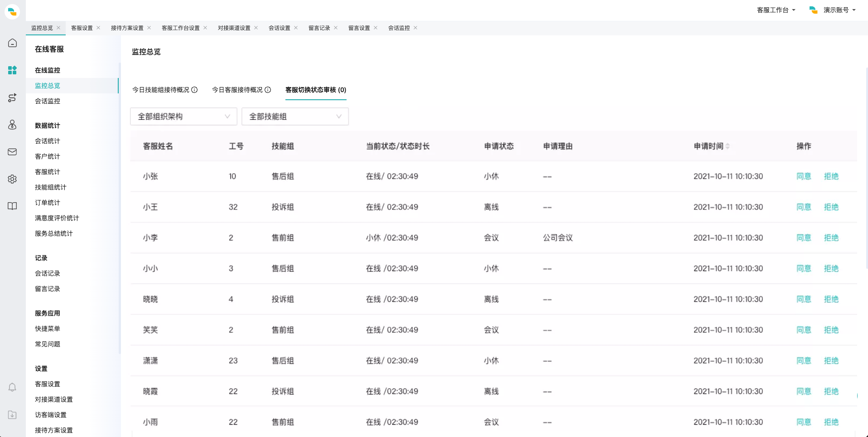Switch to 会话监控 page tab
The width and height of the screenshot is (868, 437).
pyautogui.click(x=399, y=28)
